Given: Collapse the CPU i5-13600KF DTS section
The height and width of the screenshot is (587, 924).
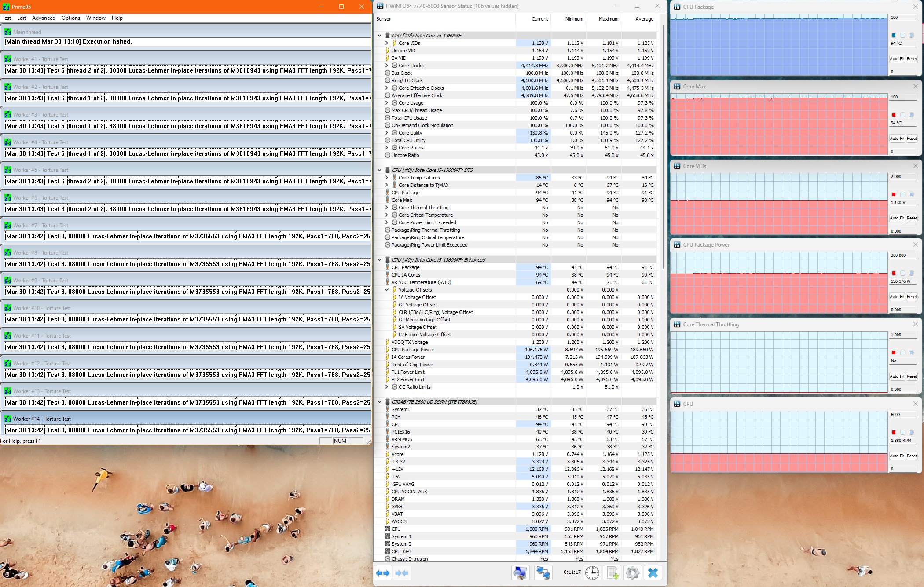Looking at the screenshot, I should click(x=379, y=170).
